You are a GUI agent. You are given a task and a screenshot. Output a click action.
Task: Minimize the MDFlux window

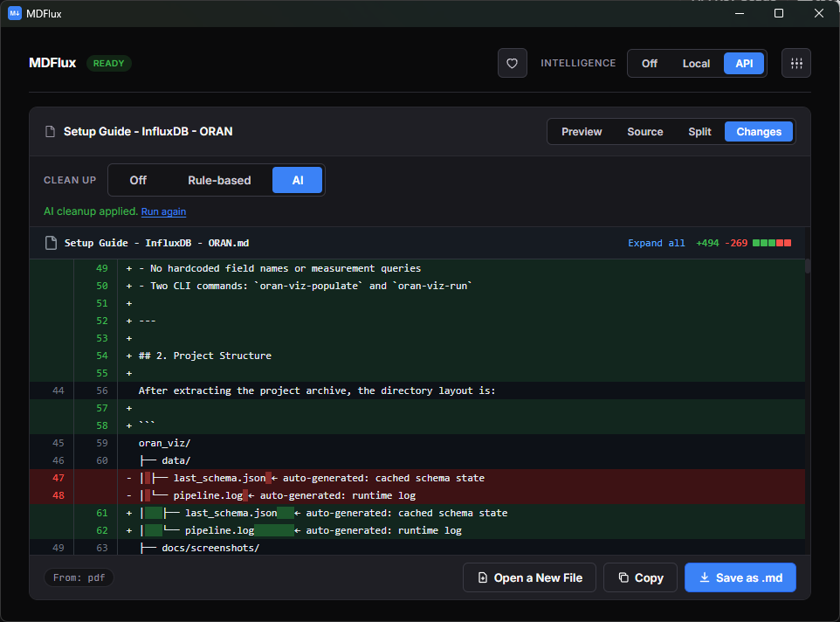(740, 13)
